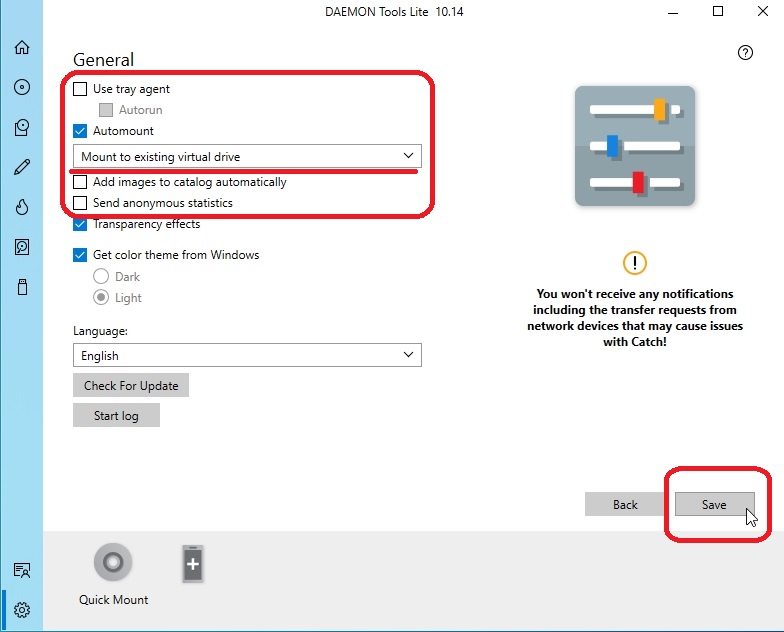Close the DAEMON Tools Lite window

[762, 11]
